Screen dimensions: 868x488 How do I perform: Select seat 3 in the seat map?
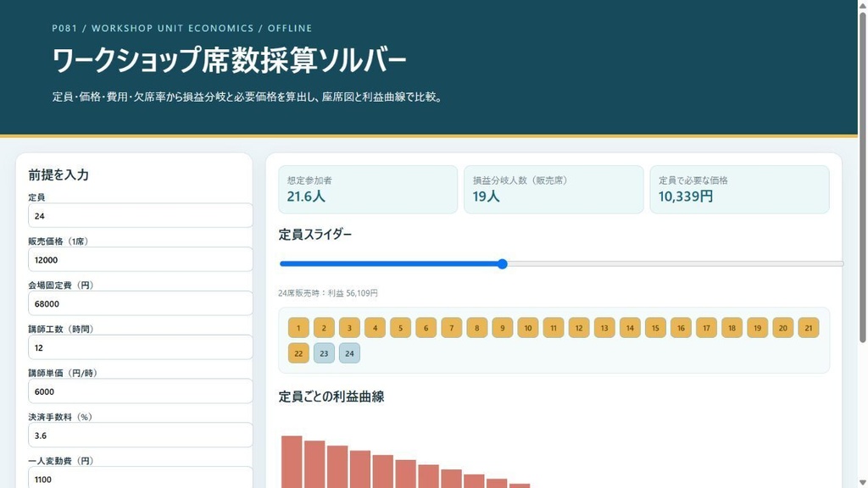point(349,328)
